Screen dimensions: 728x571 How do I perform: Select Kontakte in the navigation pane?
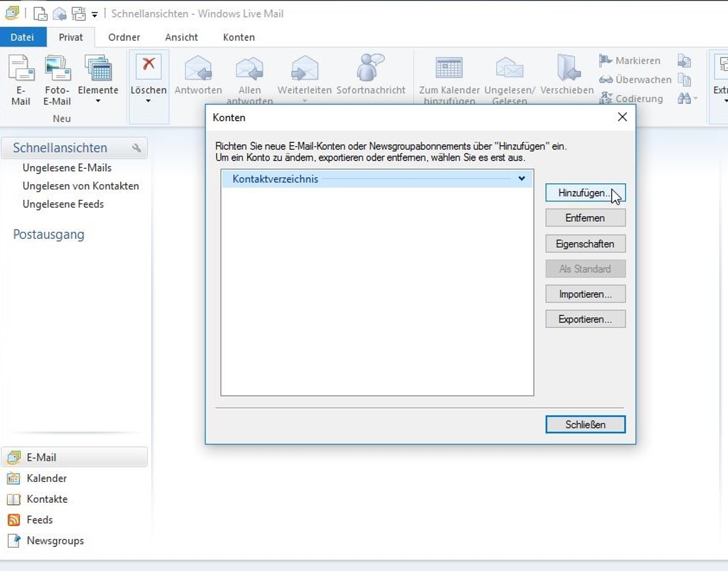point(47,499)
